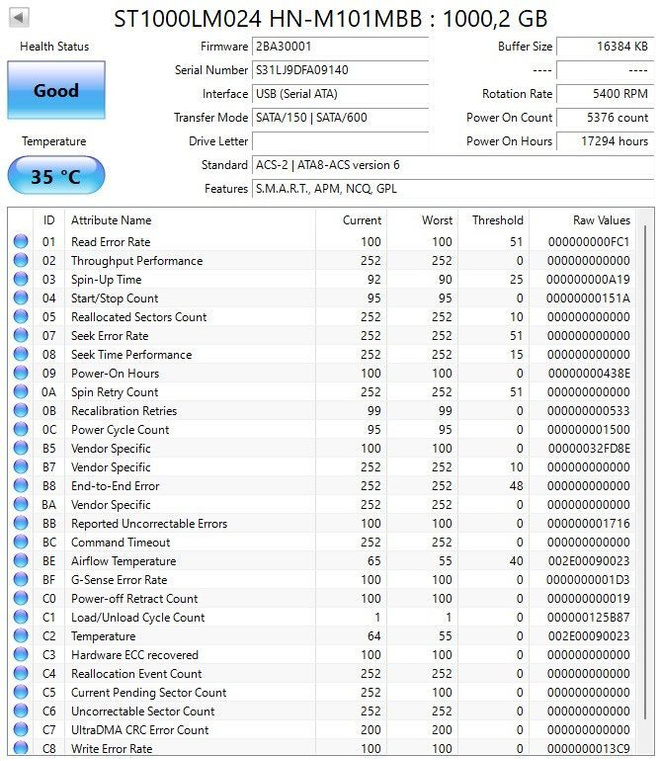Click the empty Drive Letter field

pyautogui.click(x=340, y=141)
